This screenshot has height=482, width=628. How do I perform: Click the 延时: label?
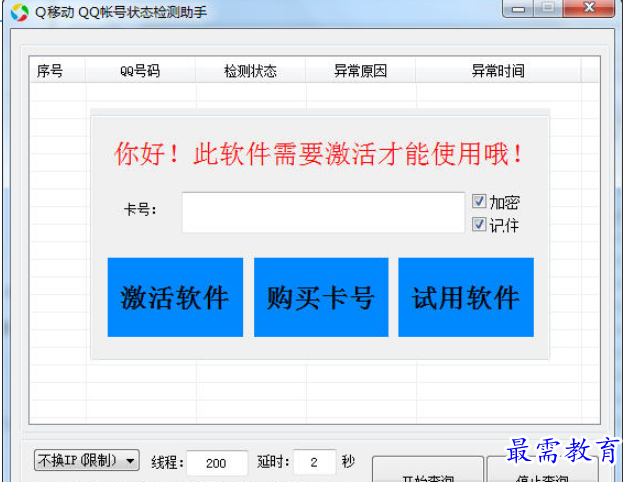click(273, 462)
